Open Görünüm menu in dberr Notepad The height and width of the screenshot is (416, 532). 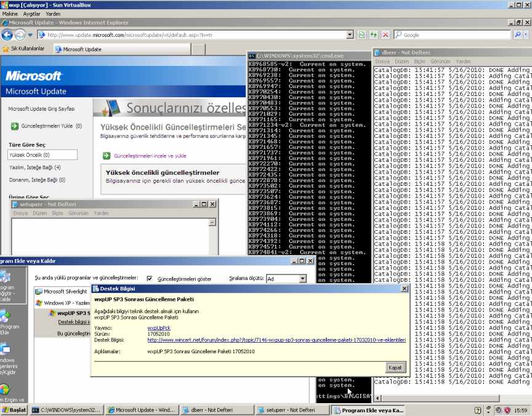point(440,62)
